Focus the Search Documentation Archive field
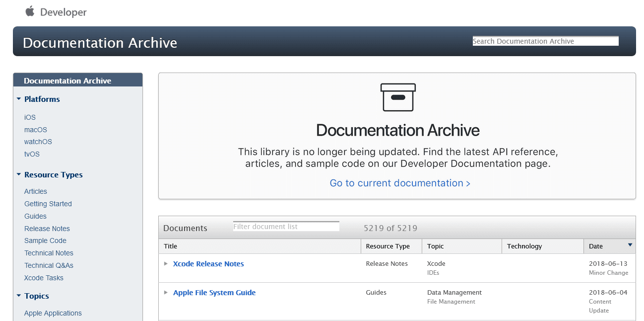644x321 pixels. tap(545, 41)
